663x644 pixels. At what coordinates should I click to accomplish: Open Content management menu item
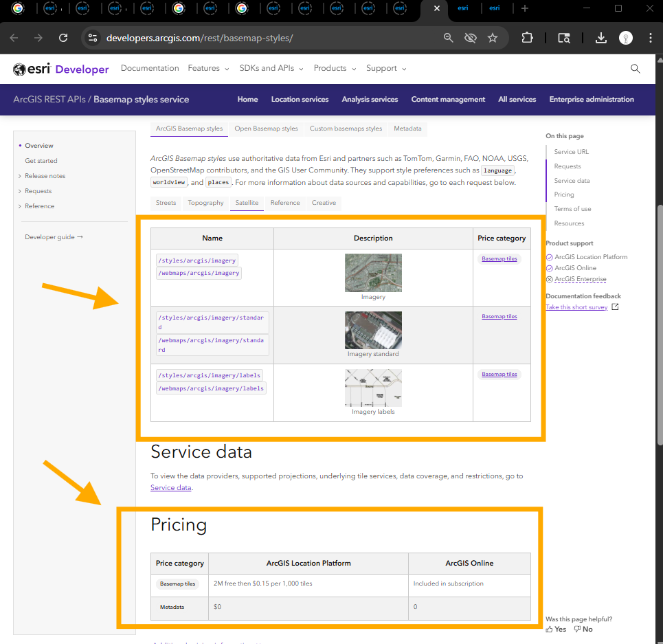point(448,100)
